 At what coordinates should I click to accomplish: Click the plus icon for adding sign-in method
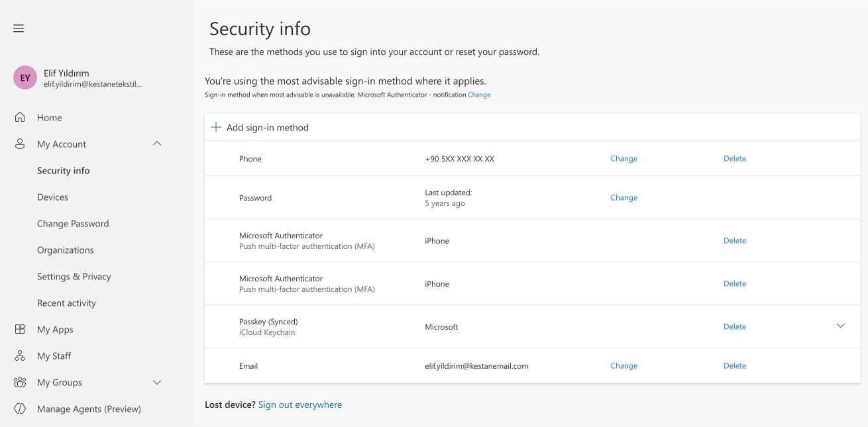click(216, 127)
